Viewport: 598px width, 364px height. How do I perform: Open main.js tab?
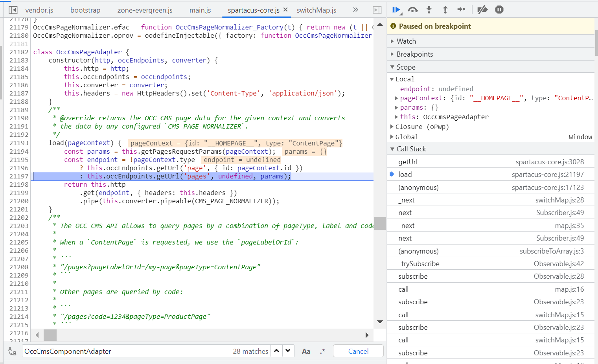tap(200, 10)
